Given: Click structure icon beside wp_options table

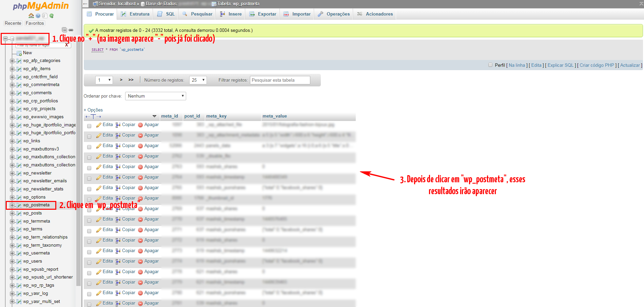Looking at the screenshot, I should point(19,197).
